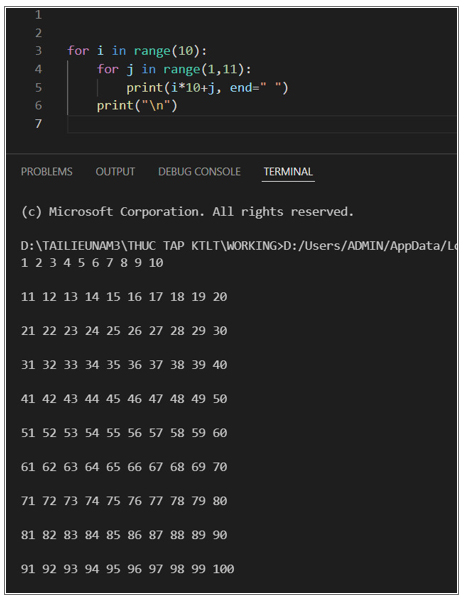This screenshot has height=602, width=466.
Task: Place cursor on empty line 7
Action: click(261, 124)
